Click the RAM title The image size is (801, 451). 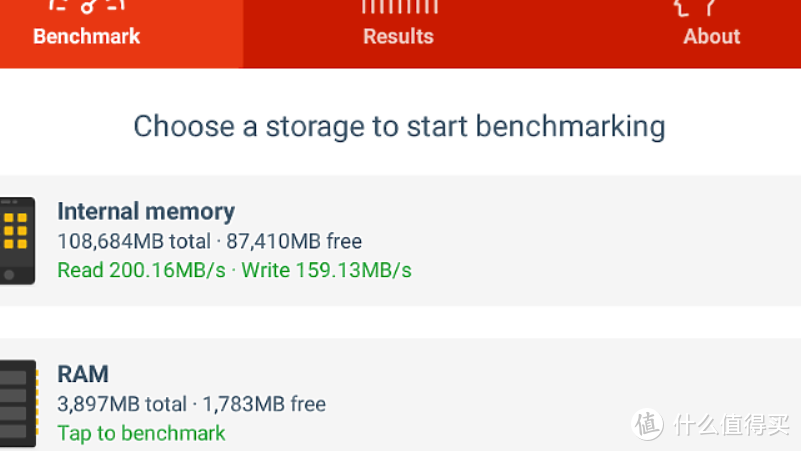pos(83,374)
